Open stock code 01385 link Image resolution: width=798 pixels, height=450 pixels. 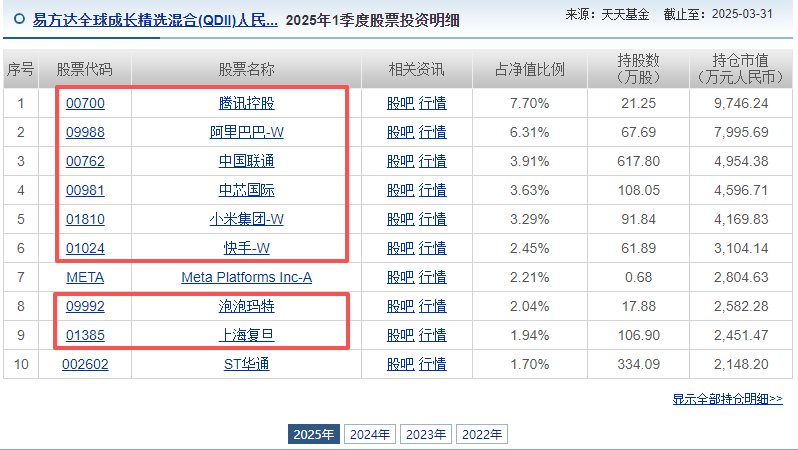[85, 335]
